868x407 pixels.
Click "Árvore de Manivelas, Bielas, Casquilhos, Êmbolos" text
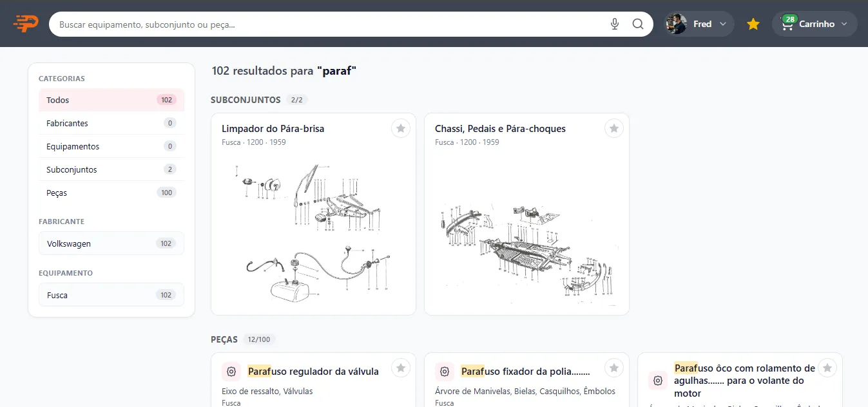coord(525,391)
